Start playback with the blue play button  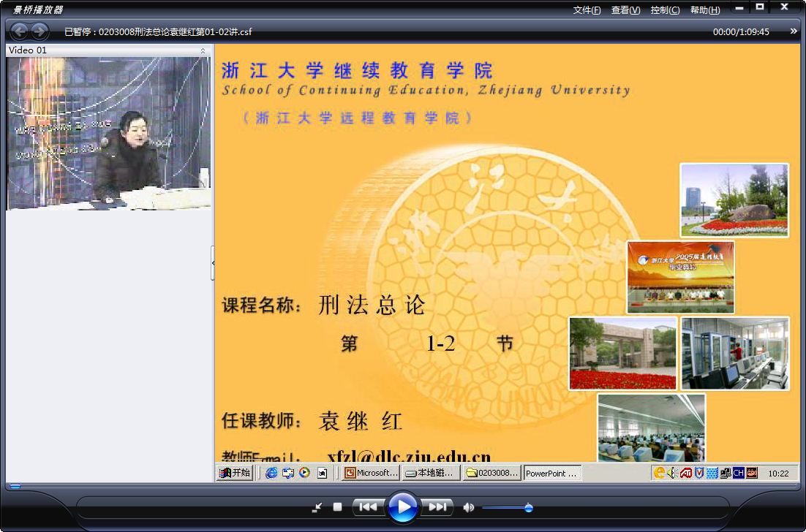pyautogui.click(x=402, y=507)
